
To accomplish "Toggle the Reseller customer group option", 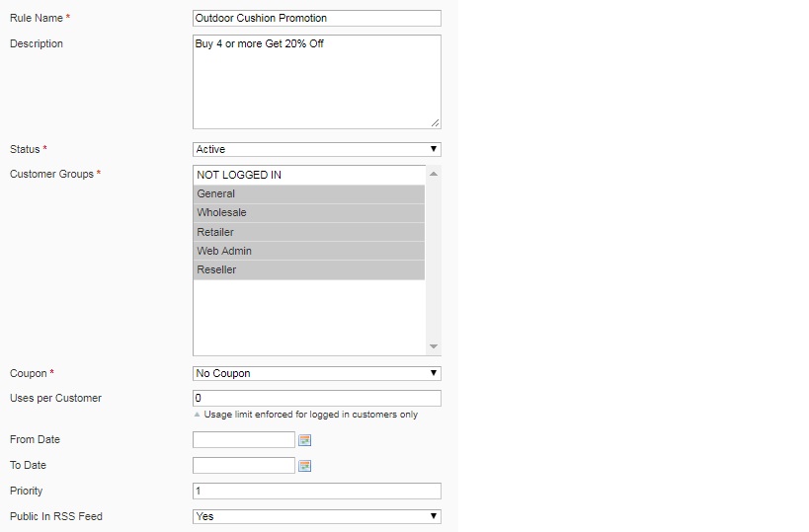I will [x=308, y=269].
